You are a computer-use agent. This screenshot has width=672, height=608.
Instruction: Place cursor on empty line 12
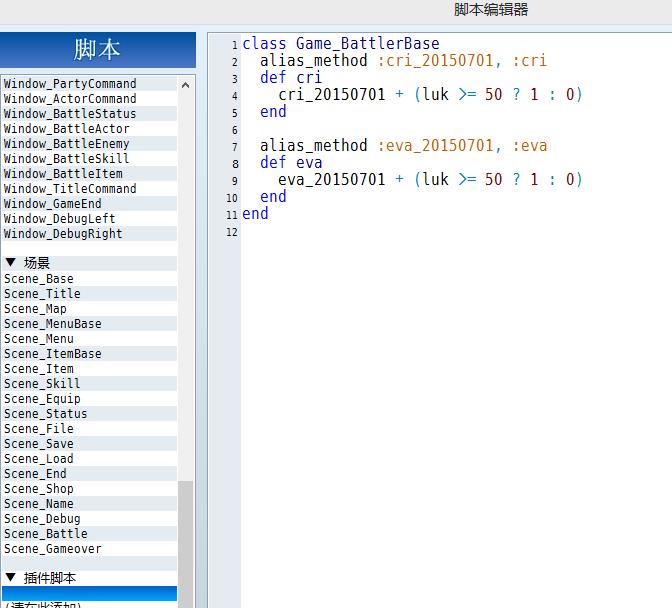(454, 232)
